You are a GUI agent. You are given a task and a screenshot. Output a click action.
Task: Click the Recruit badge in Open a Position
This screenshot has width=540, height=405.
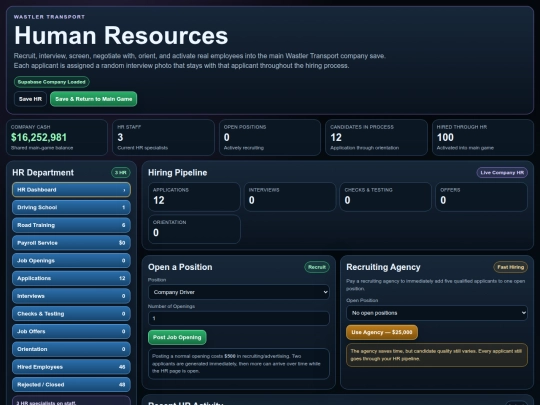pyautogui.click(x=317, y=267)
